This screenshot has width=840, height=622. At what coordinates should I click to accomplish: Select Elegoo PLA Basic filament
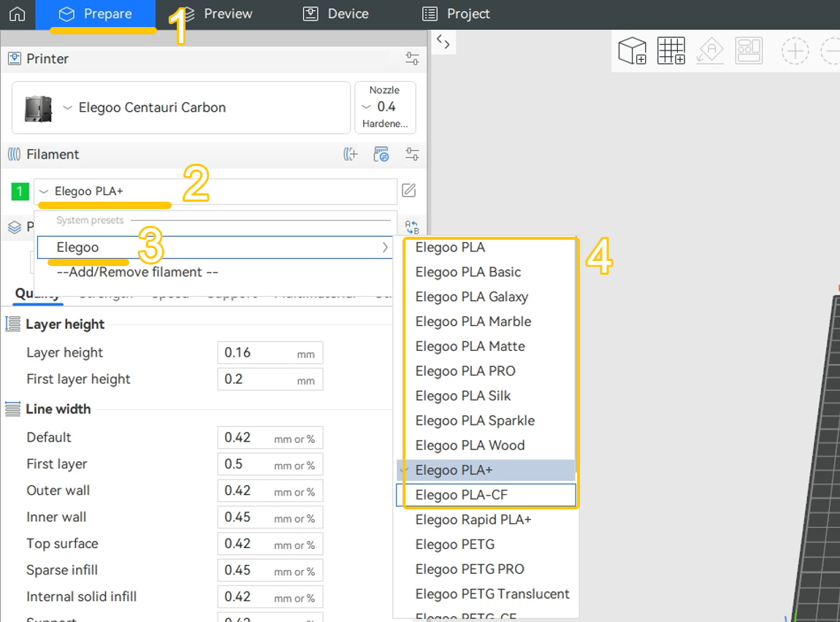(x=486, y=272)
